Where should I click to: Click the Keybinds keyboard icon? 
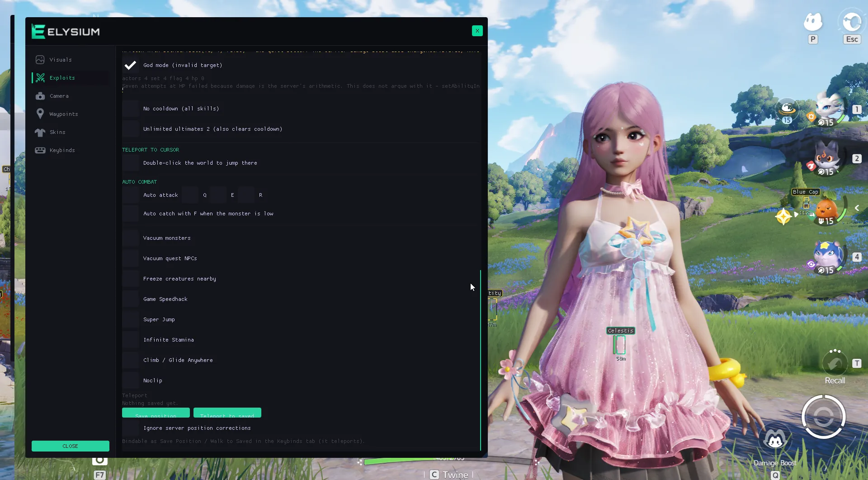[x=40, y=150]
